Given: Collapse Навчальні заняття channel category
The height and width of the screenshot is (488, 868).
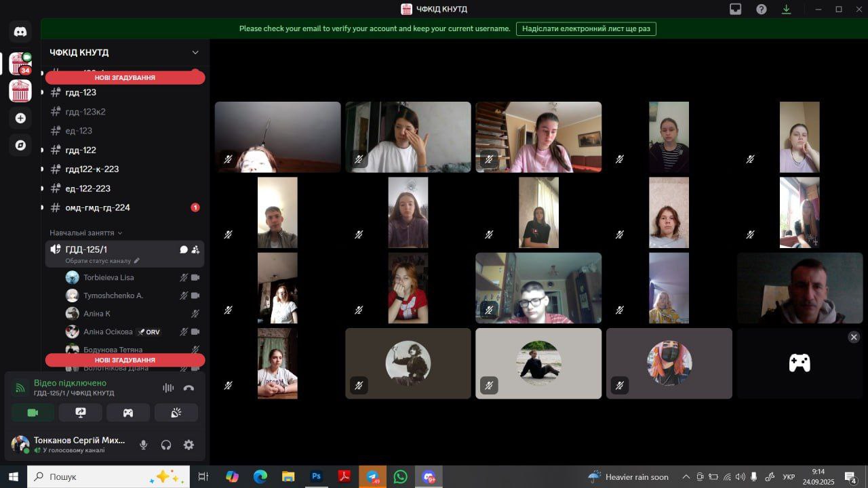Looking at the screenshot, I should [85, 232].
